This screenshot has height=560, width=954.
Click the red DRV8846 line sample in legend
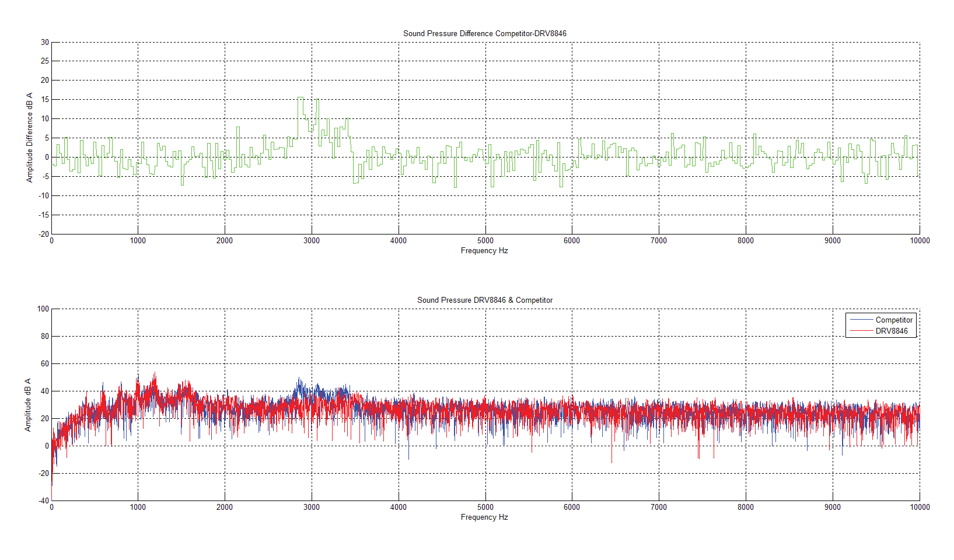pos(861,331)
